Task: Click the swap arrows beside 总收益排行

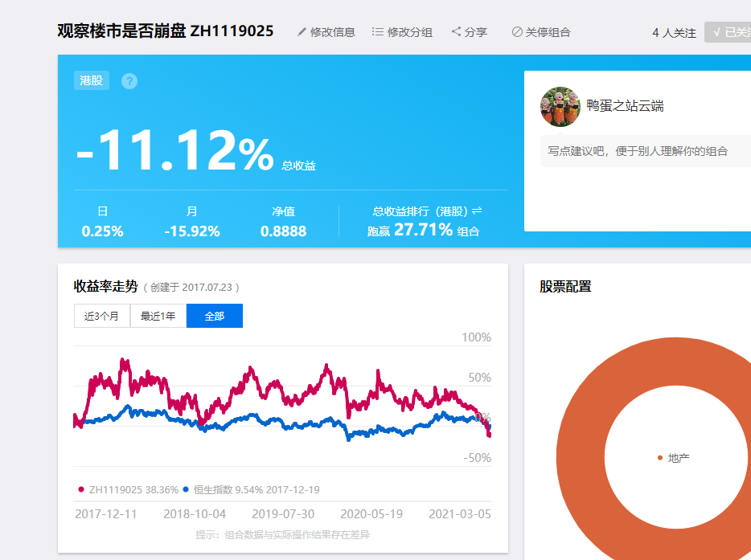Action: point(477,211)
